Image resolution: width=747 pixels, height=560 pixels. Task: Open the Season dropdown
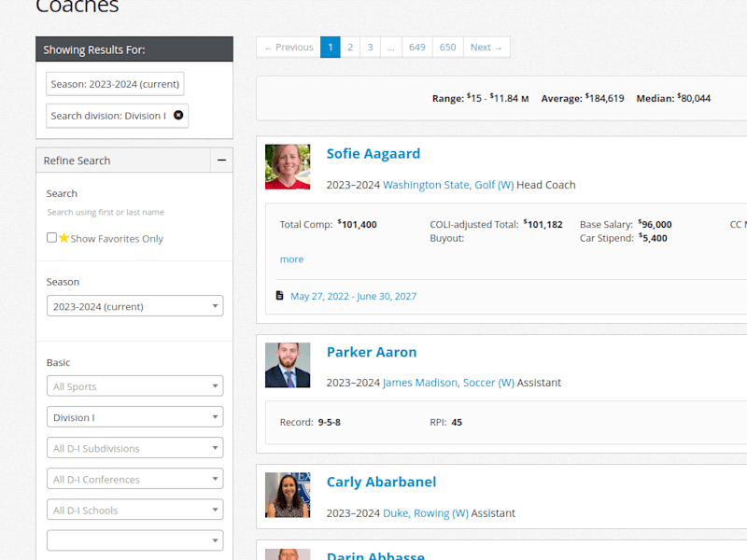pos(134,306)
